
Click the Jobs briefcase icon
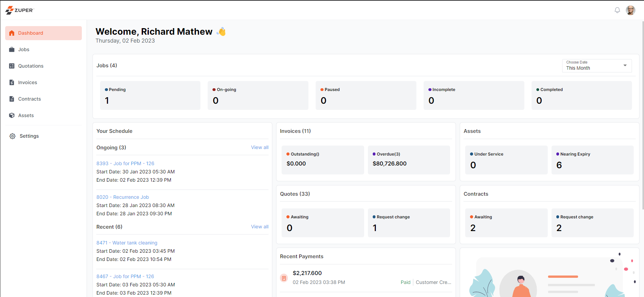pyautogui.click(x=12, y=49)
